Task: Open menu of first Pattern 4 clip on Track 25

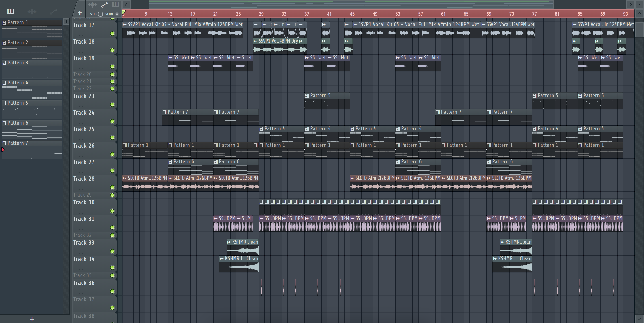Action: tap(261, 129)
